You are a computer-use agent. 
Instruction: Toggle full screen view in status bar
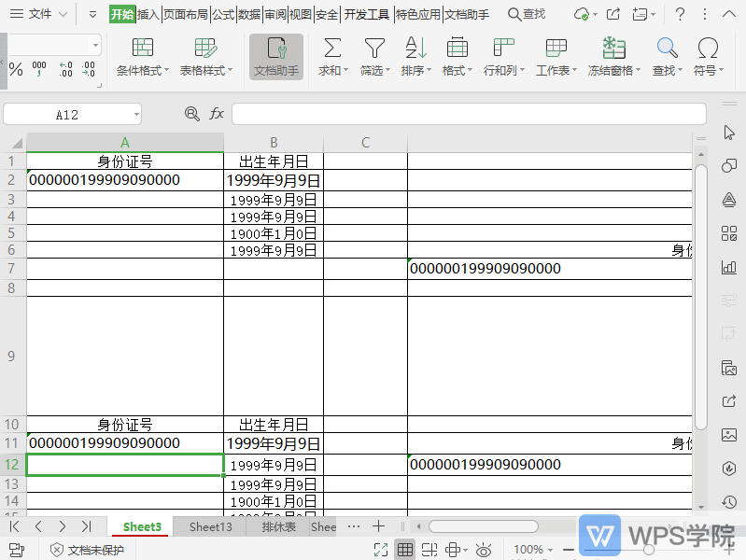click(x=381, y=550)
